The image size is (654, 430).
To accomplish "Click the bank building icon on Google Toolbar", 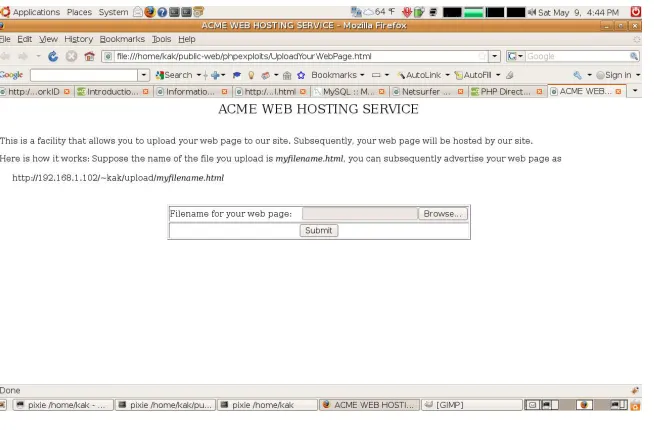I will click(287, 75).
